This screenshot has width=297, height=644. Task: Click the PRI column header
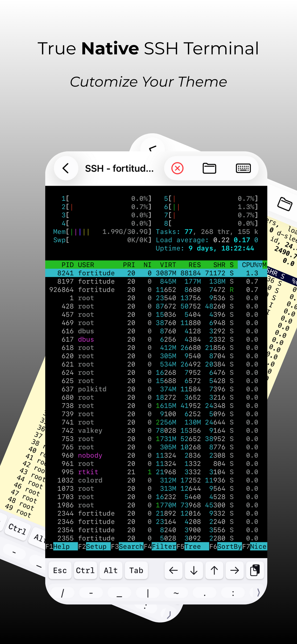129,265
